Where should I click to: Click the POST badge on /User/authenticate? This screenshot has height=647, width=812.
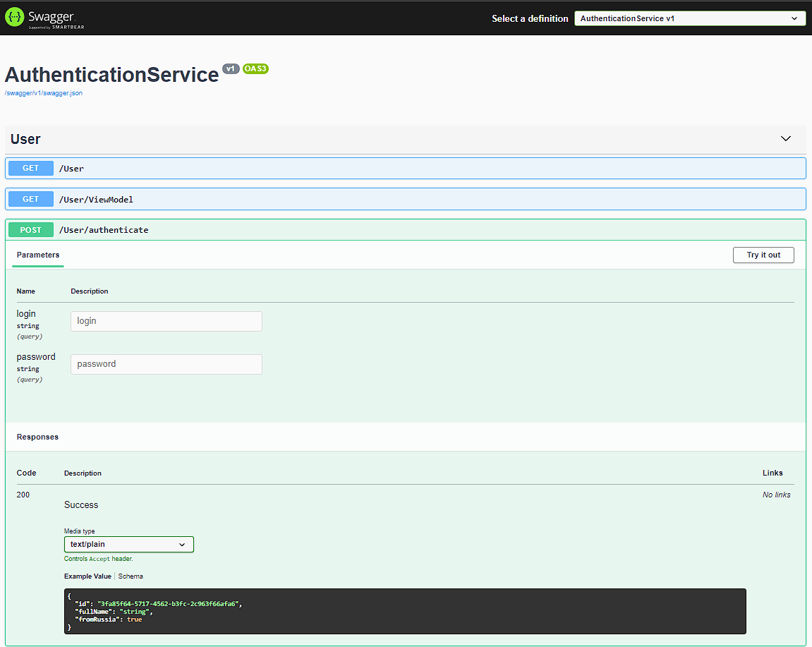(x=30, y=229)
